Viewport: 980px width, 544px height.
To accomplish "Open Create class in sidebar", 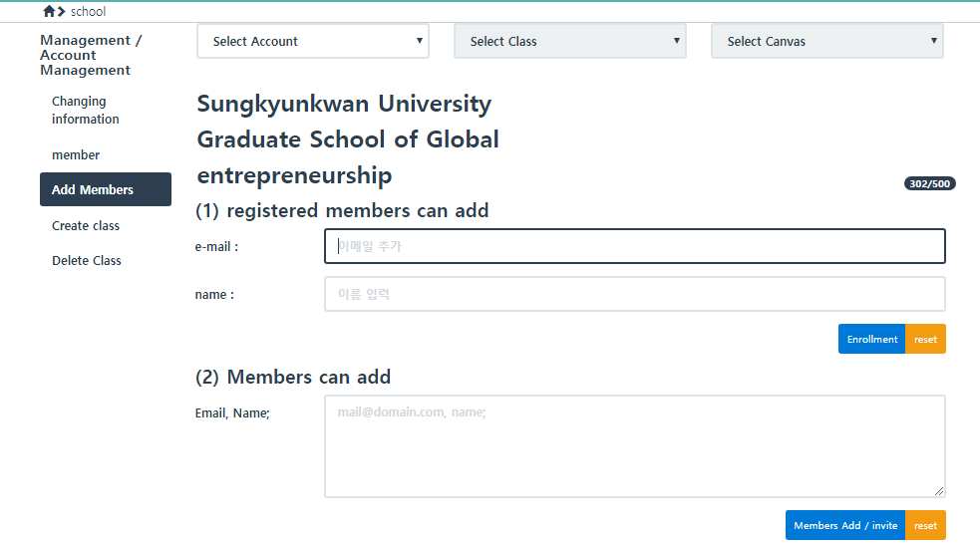I will tap(86, 225).
